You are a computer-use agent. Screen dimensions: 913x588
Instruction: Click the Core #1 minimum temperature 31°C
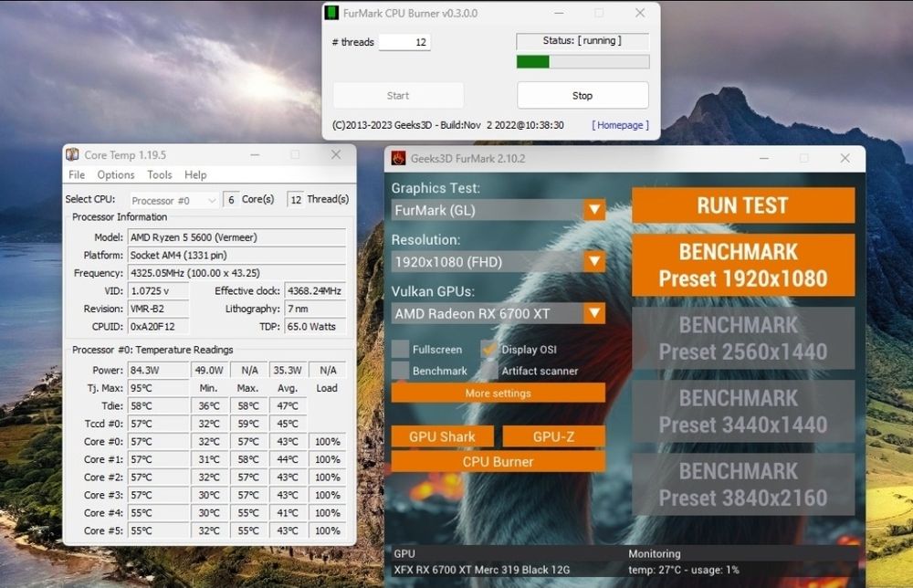coord(209,459)
